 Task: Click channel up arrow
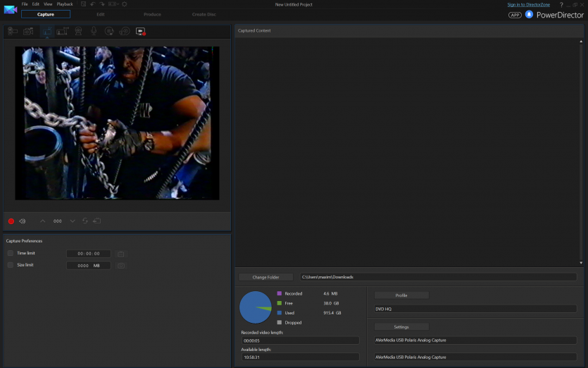coord(43,221)
